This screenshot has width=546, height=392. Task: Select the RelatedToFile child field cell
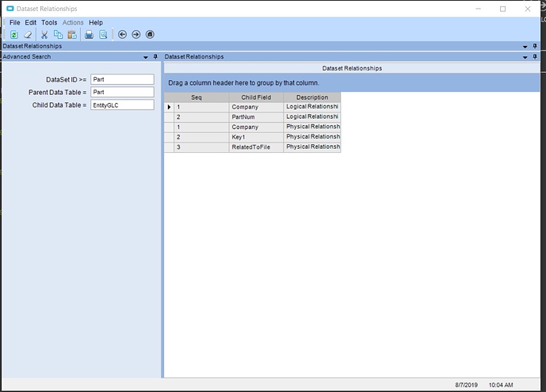256,147
